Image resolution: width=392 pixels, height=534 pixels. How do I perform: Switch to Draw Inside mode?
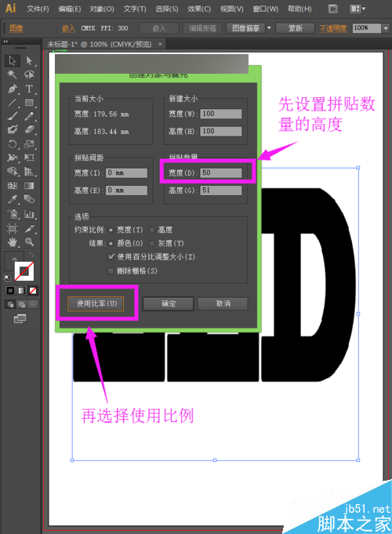coord(33,304)
